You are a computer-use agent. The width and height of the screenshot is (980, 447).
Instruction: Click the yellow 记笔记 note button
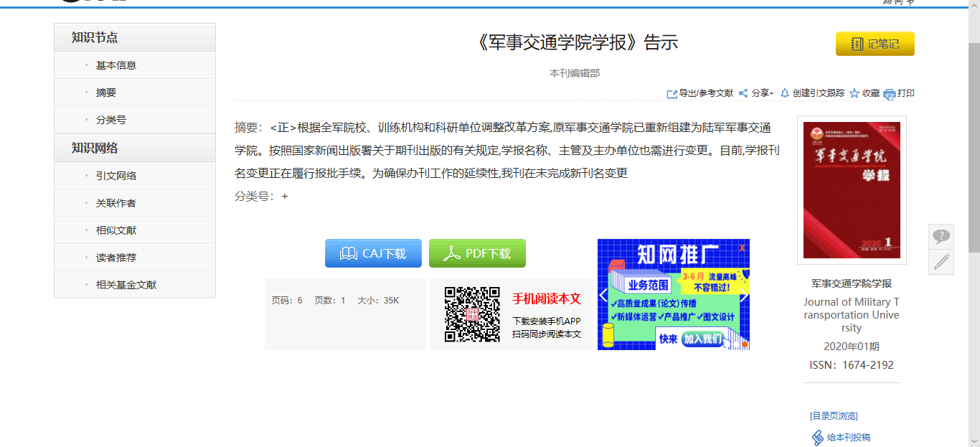click(875, 44)
